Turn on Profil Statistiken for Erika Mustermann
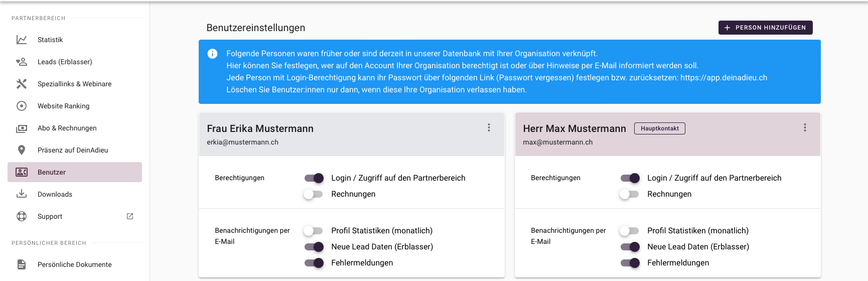This screenshot has height=281, width=868. tap(313, 231)
